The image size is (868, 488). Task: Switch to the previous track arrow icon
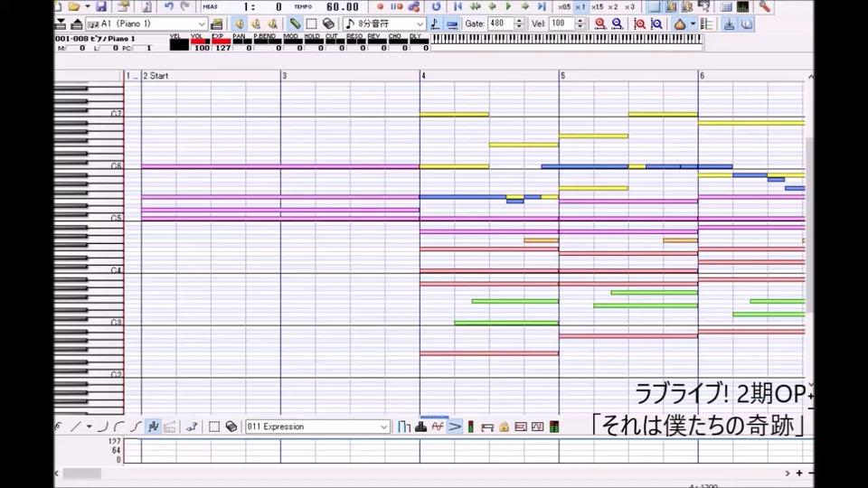(x=61, y=23)
